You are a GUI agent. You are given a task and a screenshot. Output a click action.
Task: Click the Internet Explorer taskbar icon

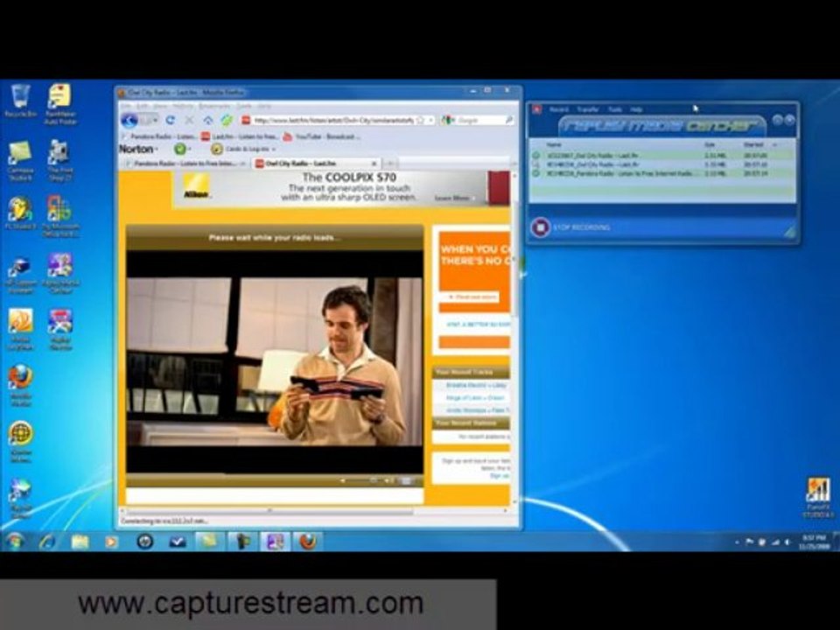point(47,542)
